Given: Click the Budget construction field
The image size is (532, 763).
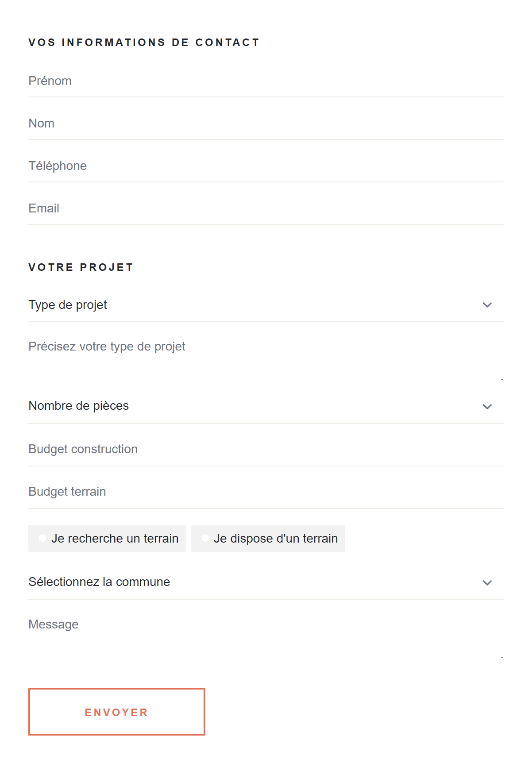Looking at the screenshot, I should point(266,450).
